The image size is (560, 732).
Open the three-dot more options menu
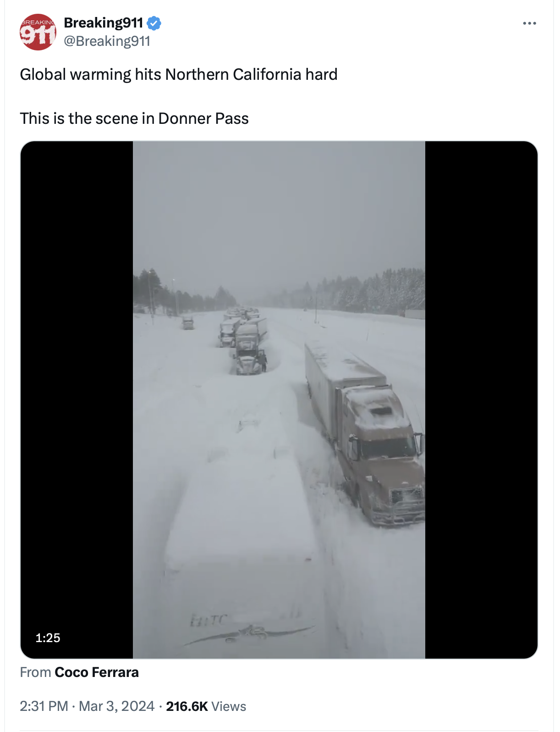[529, 23]
